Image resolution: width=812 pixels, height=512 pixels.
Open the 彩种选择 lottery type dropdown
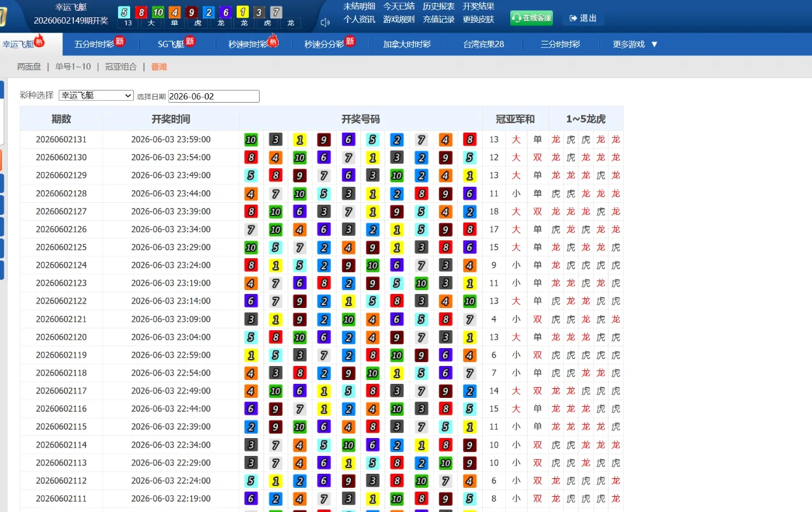[96, 95]
